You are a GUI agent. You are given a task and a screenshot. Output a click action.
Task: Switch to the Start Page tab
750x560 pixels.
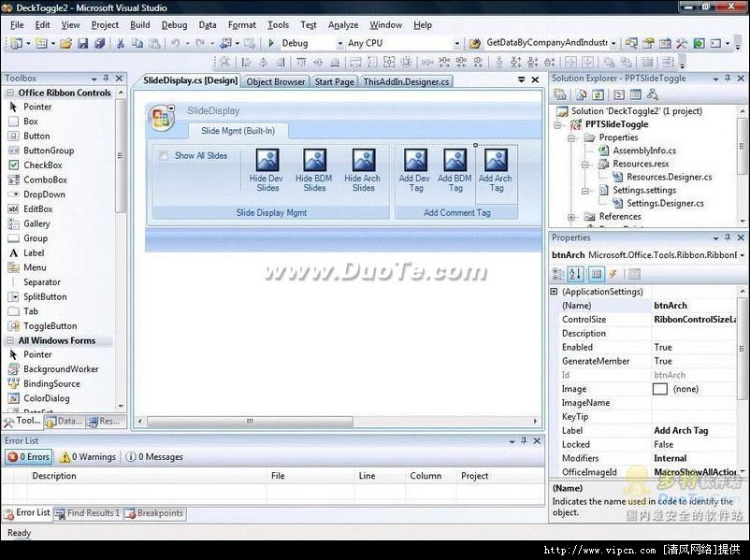pyautogui.click(x=335, y=81)
